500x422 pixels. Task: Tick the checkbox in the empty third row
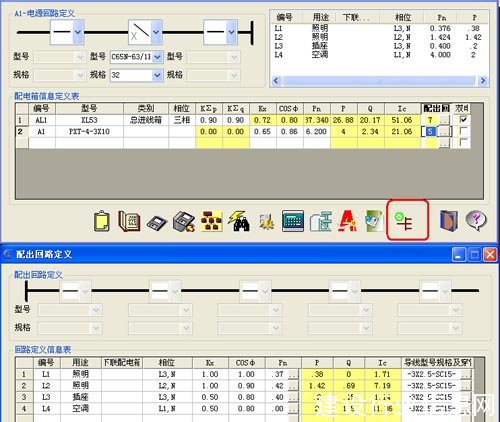pos(464,143)
